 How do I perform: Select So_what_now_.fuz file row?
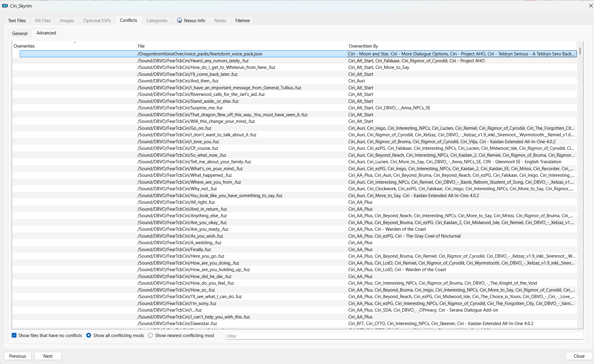click(x=294, y=155)
